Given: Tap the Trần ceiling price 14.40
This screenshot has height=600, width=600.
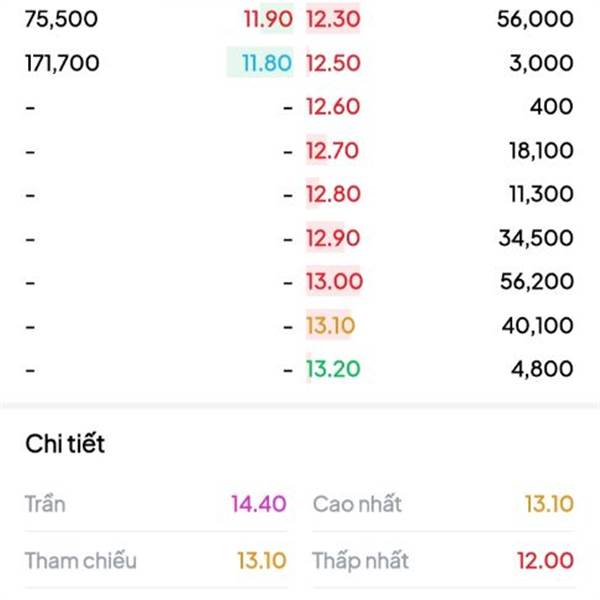Looking at the screenshot, I should coord(259,504).
